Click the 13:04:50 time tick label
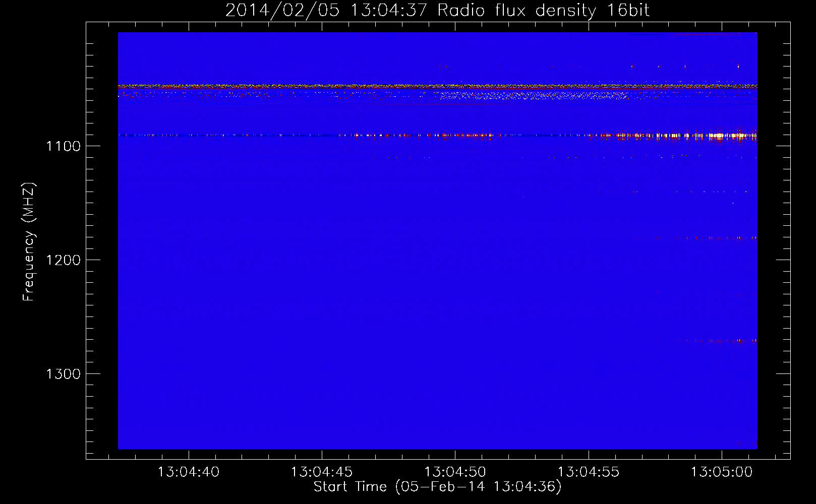This screenshot has width=816, height=504. pos(455,472)
